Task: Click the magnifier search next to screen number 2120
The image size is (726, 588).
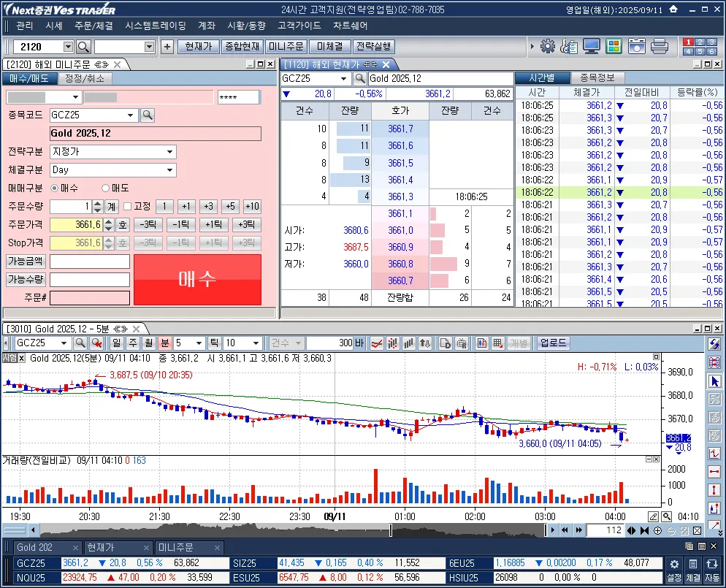Action: (83, 47)
